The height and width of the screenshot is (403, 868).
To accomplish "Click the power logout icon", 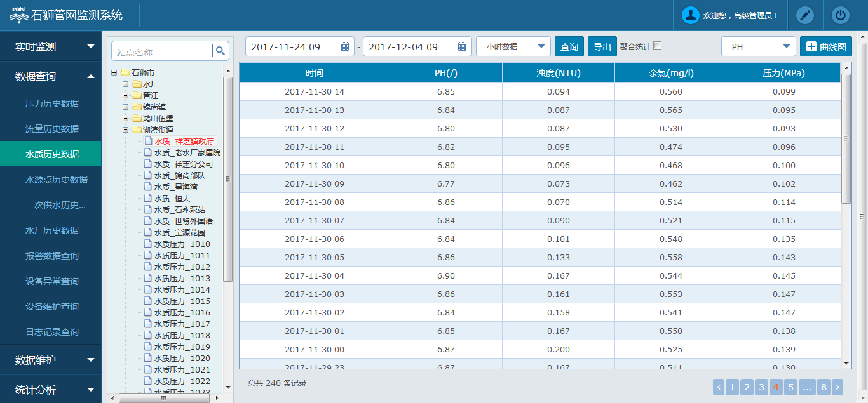I will (x=841, y=15).
